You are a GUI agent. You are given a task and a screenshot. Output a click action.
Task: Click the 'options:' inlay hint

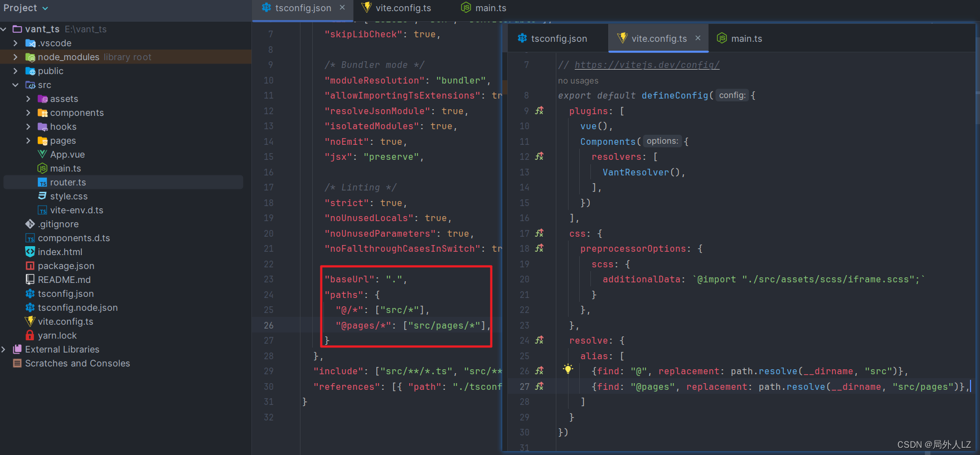click(662, 141)
